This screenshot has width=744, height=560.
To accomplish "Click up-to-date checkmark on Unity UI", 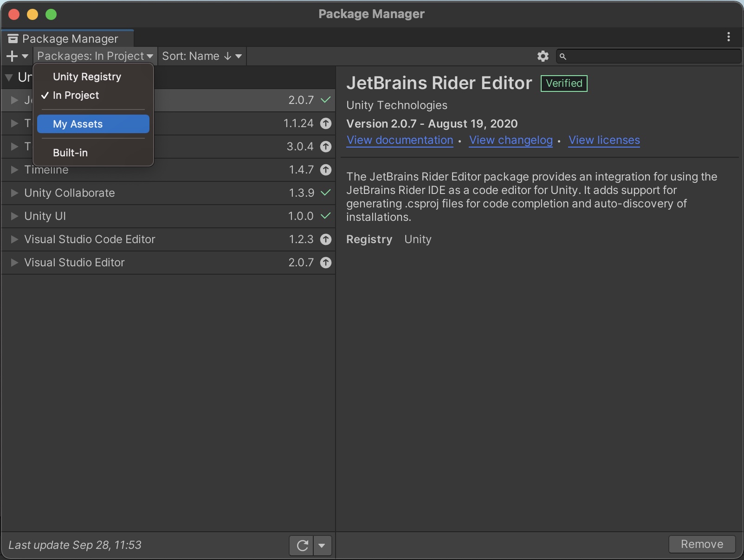I will 326,216.
